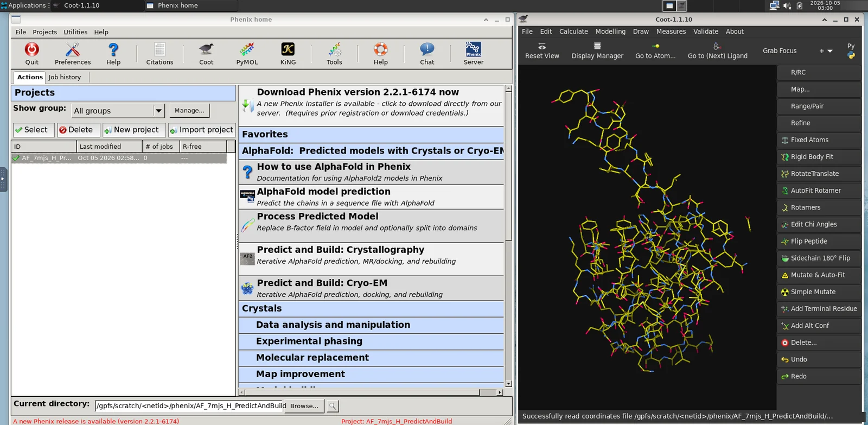Click the download Phenix installer arrow icon
The width and height of the screenshot is (868, 425).
pyautogui.click(x=248, y=105)
